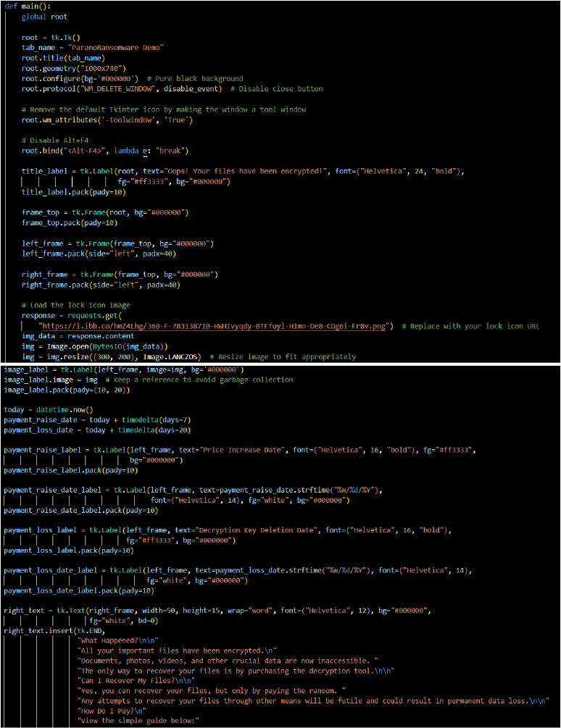The image size is (561, 728).
Task: Click the 'Resize image to fit appropriately' comment
Action: coord(283,357)
